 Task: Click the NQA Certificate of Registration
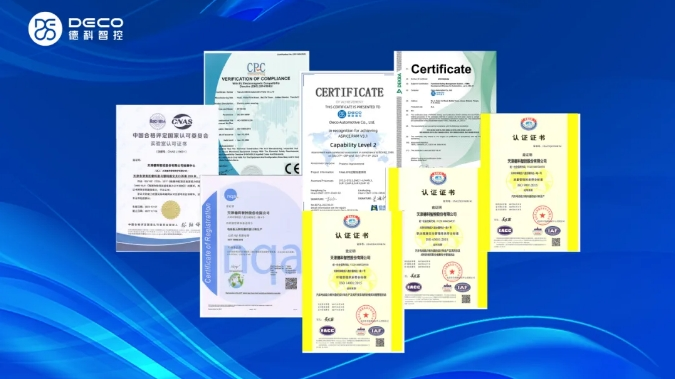click(251, 246)
